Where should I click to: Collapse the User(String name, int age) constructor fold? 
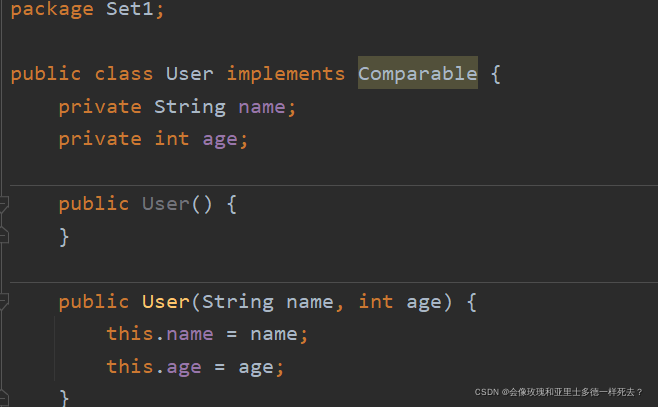point(4,301)
